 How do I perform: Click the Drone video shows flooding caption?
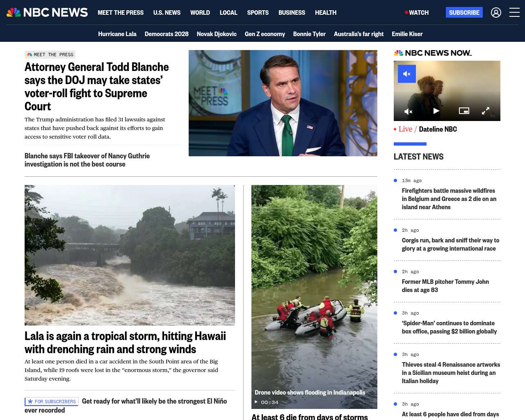click(x=310, y=393)
